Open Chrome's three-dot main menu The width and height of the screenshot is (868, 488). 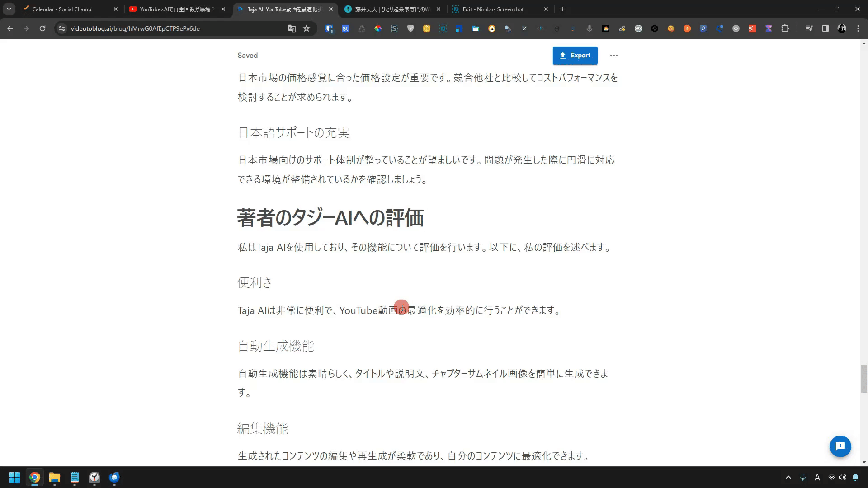pyautogui.click(x=858, y=28)
